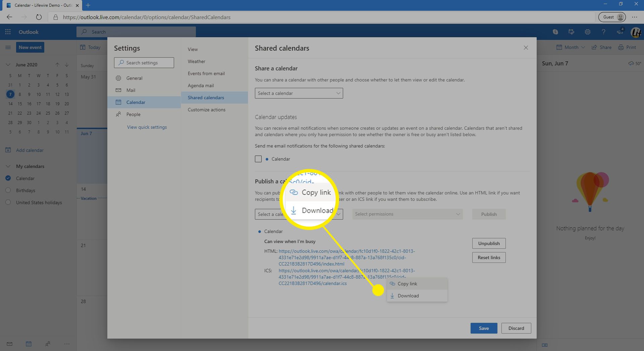The height and width of the screenshot is (351, 644).
Task: Open more apps ellipsis at bottom left
Action: coord(67,344)
